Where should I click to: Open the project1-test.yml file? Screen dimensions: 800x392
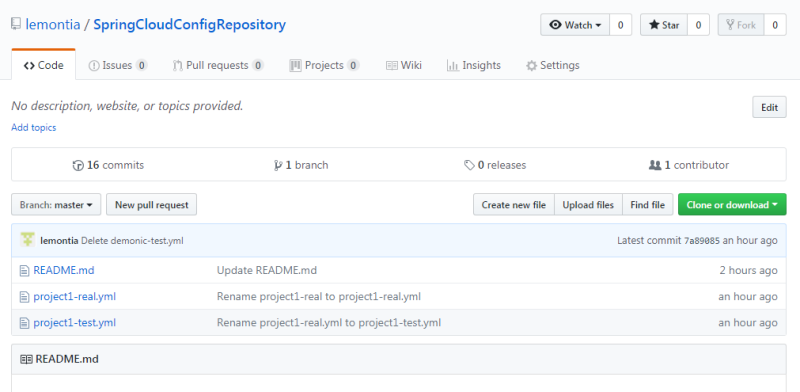(x=74, y=323)
